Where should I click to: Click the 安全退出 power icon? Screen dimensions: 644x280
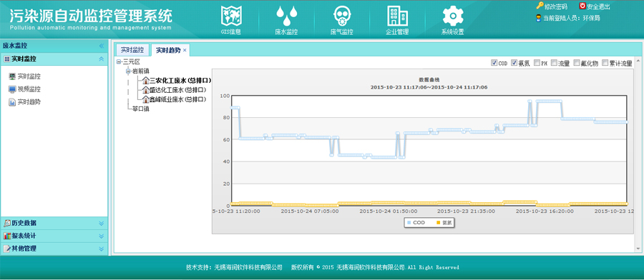pos(582,6)
